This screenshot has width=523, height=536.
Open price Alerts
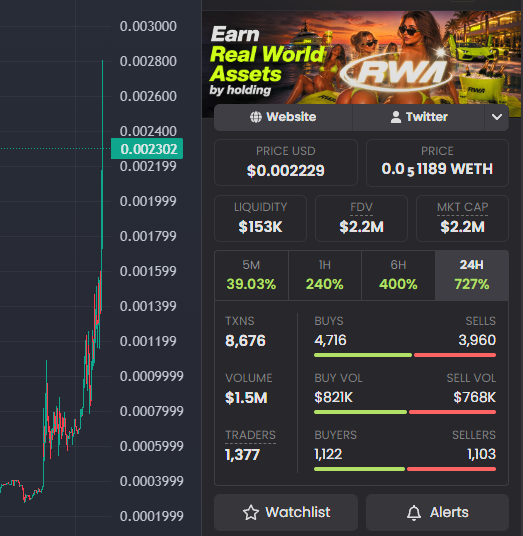(x=438, y=512)
